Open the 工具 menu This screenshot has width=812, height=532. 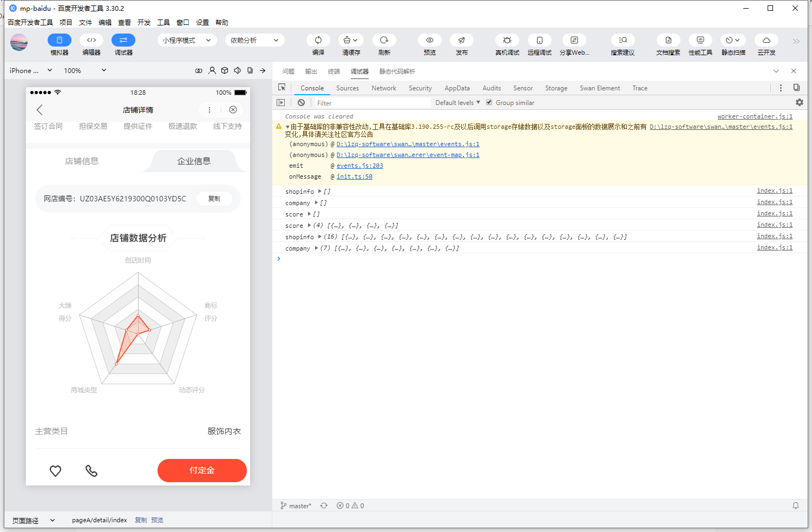(x=163, y=22)
